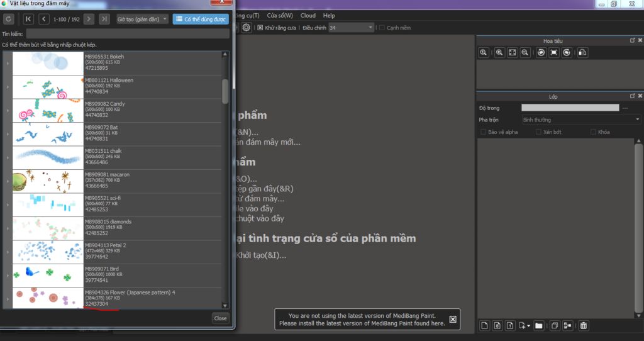Click navigator fit-to-window icon

pyautogui.click(x=512, y=52)
